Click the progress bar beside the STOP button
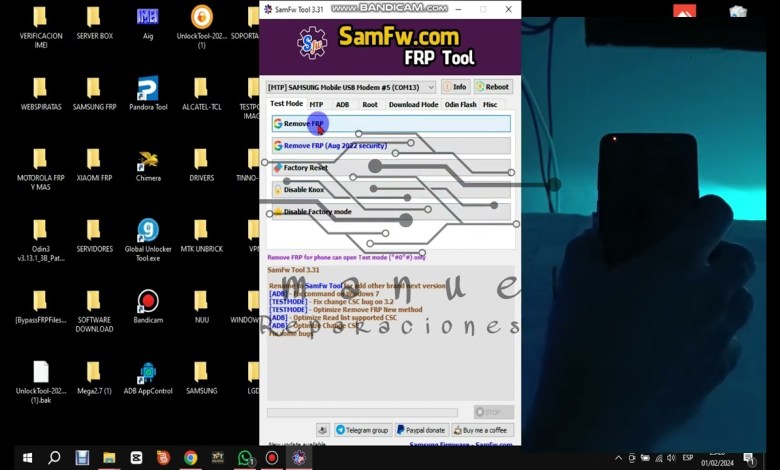780x470 pixels. [362, 412]
